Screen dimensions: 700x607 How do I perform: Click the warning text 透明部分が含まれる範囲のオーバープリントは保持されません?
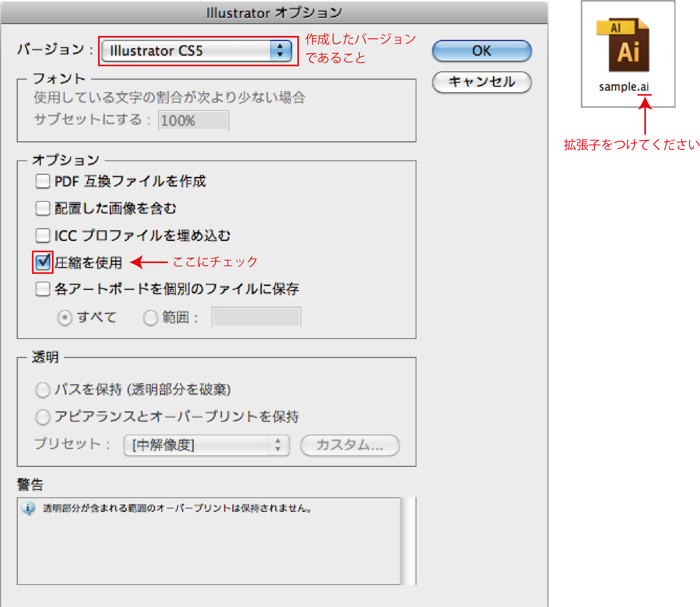click(x=177, y=509)
